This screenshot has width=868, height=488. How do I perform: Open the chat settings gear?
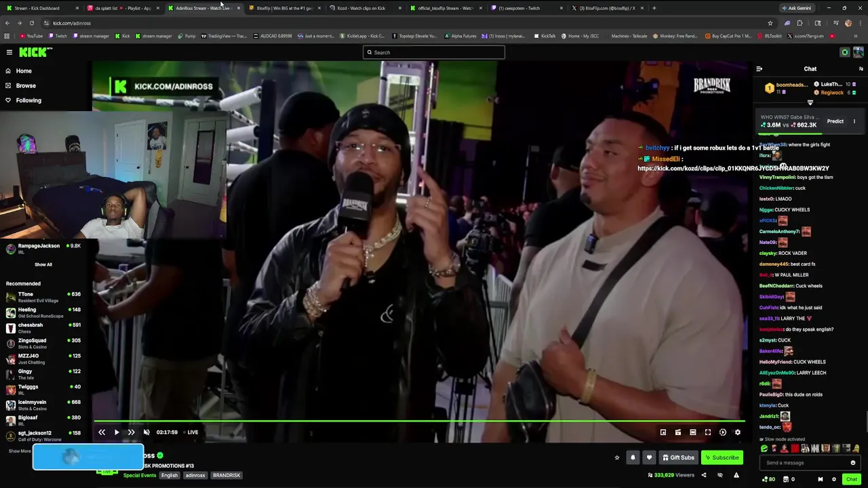click(834, 479)
